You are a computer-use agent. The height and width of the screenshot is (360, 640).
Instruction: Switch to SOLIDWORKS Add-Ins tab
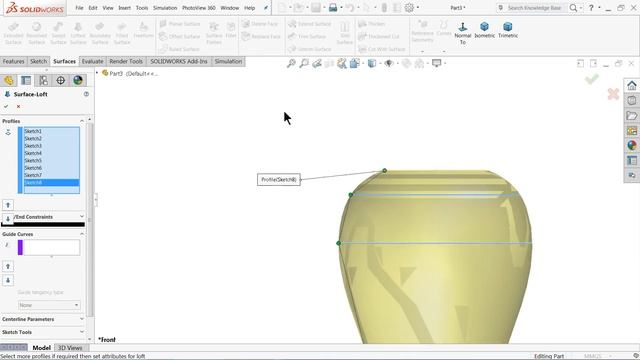coord(179,61)
